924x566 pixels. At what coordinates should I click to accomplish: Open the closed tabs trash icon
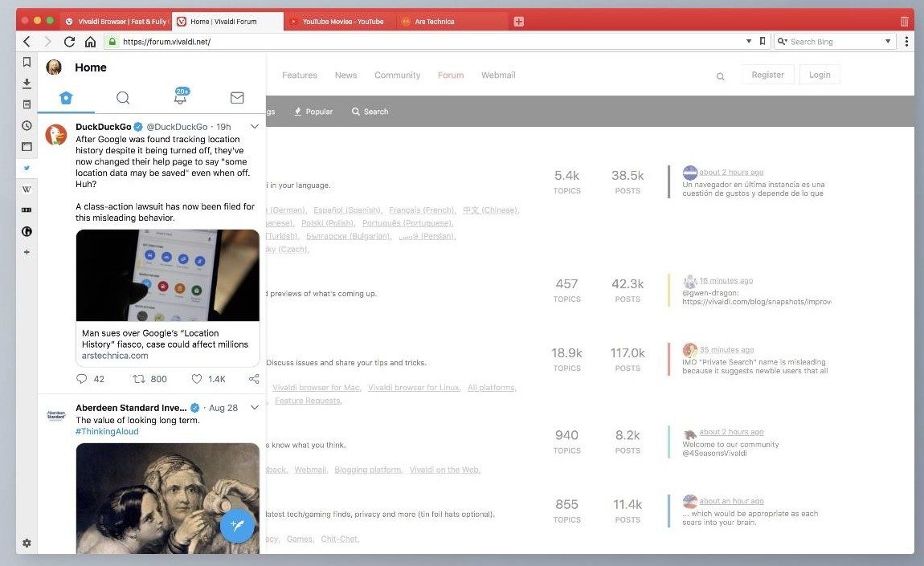coord(905,22)
